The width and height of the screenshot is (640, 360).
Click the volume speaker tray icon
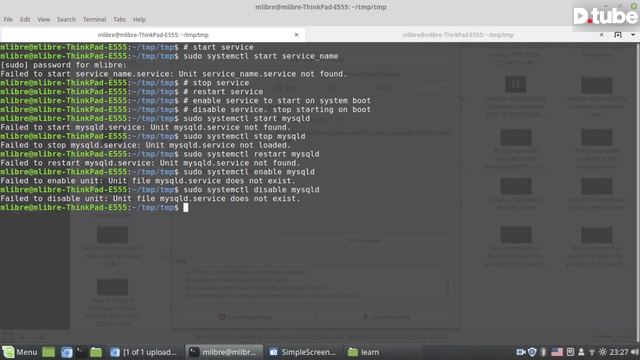coord(634,352)
